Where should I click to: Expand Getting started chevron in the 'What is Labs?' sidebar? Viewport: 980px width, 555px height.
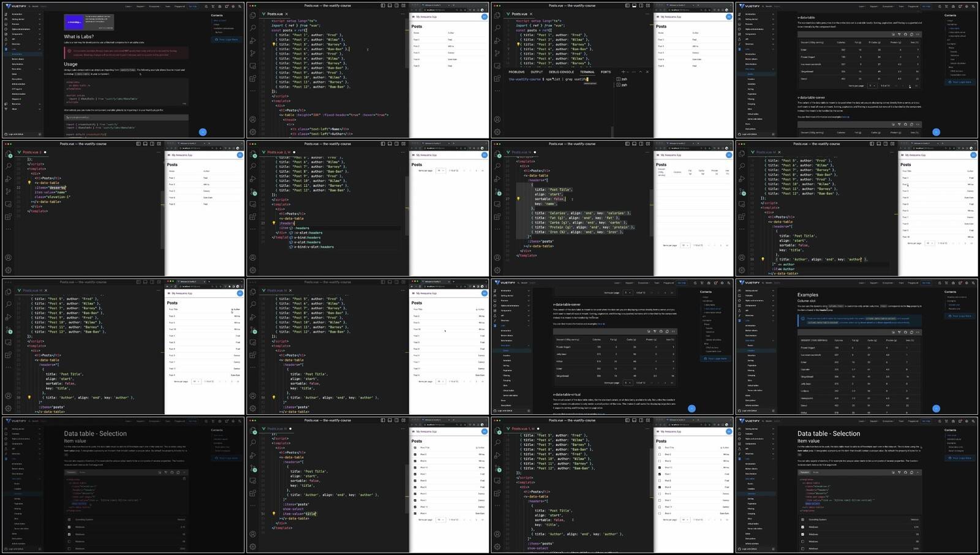coord(40,19)
